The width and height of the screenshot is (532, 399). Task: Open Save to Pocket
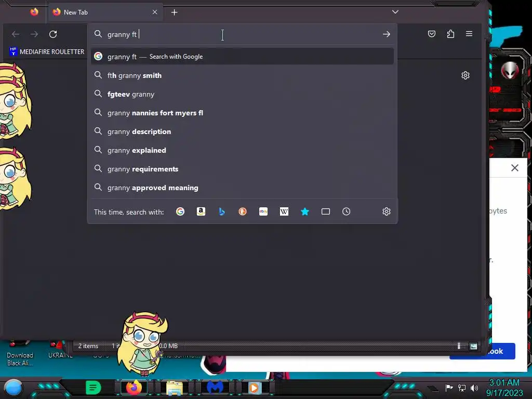432,34
